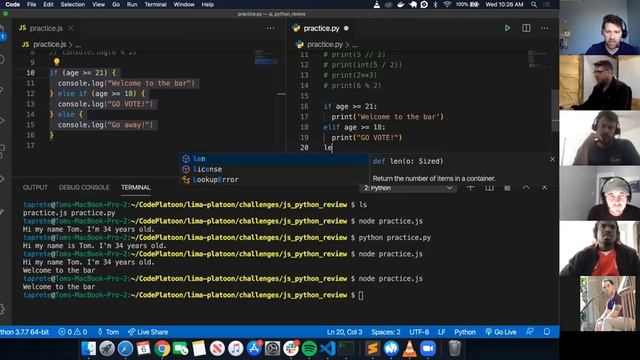Open the errors and warnings count in status bar
This screenshot has height=360, width=640.
[x=73, y=332]
